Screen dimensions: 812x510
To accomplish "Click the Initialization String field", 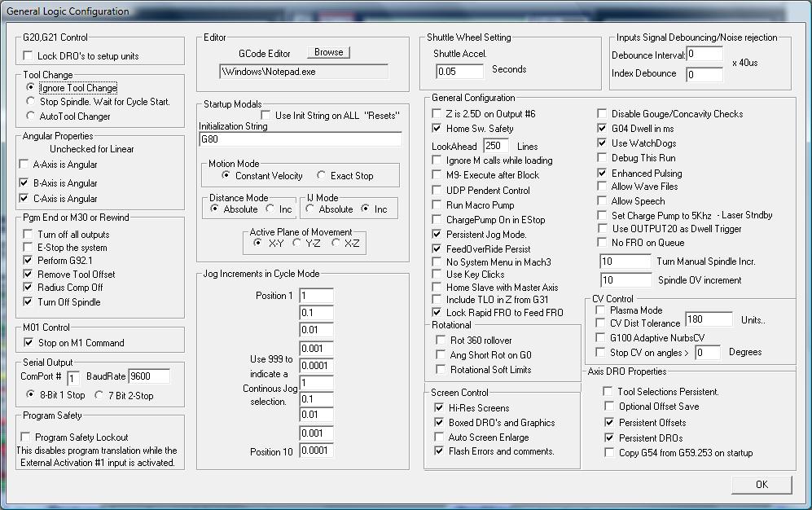I will pos(300,139).
